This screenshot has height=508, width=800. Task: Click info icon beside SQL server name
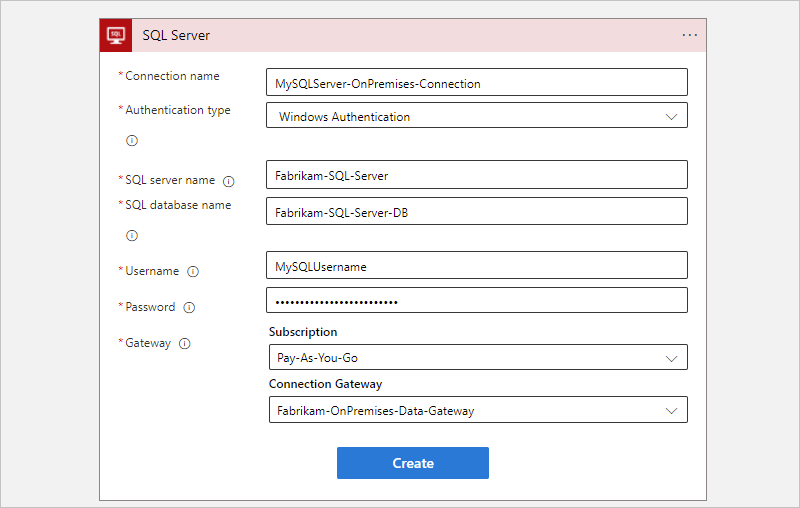click(x=229, y=181)
